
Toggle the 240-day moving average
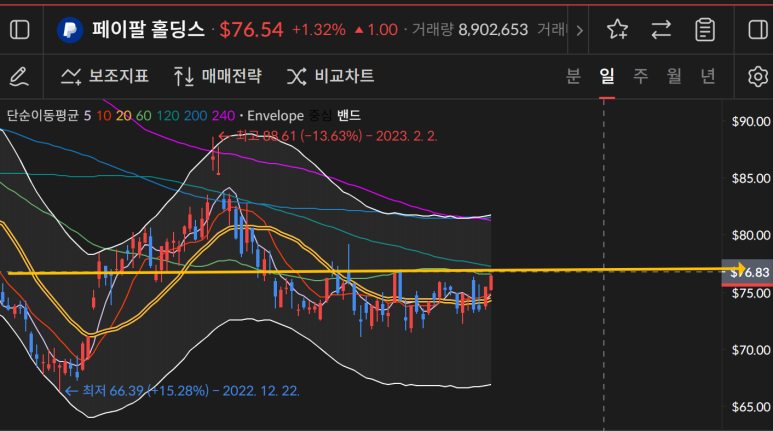pos(223,116)
